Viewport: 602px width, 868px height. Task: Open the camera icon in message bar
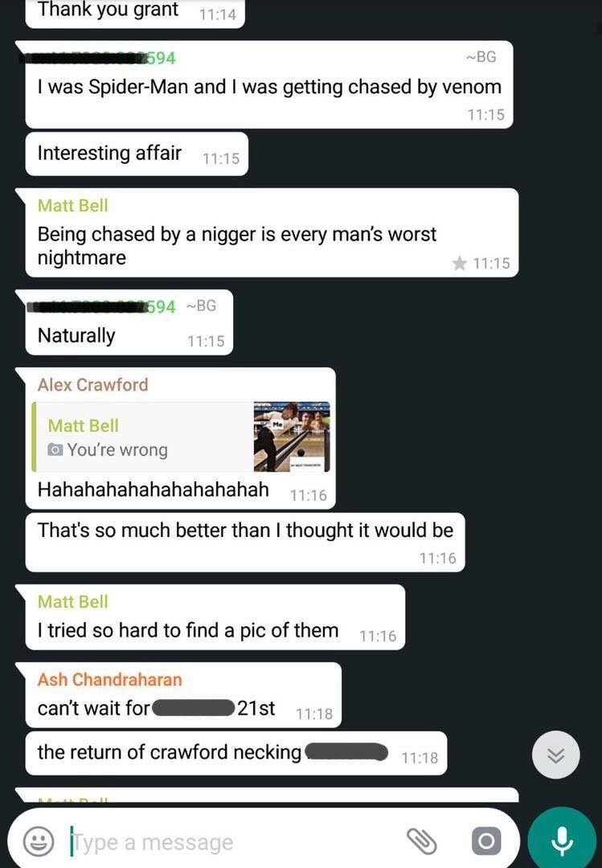(486, 841)
